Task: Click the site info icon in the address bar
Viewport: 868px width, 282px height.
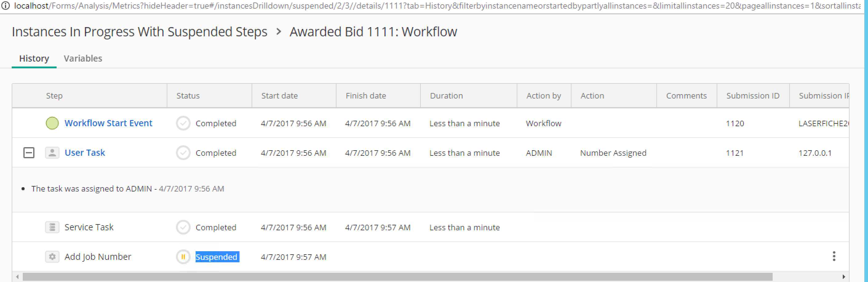Action: pos(6,6)
